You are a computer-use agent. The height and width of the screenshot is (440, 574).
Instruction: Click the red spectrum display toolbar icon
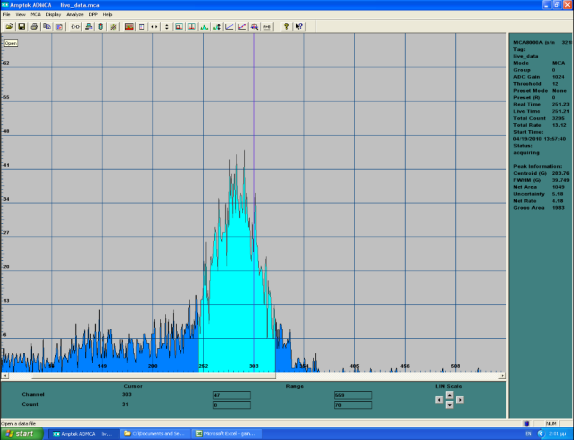pos(129,27)
